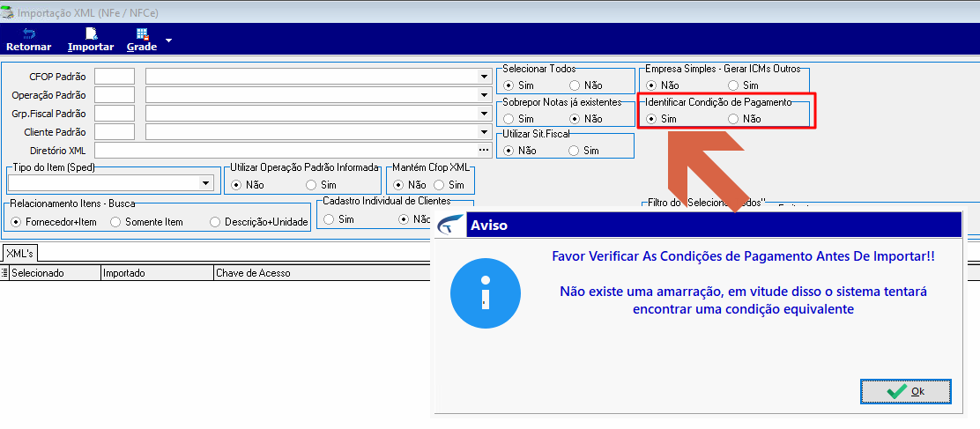Confirm the Aviso dialog with Ok
980x429 pixels.
pos(906,391)
